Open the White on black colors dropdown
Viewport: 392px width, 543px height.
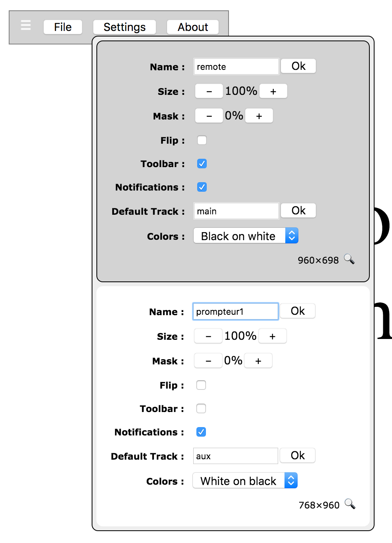tap(245, 481)
